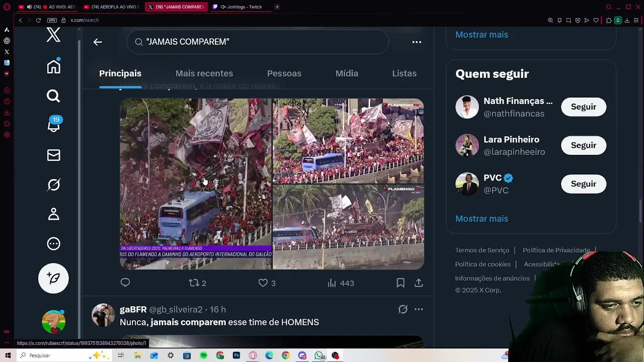Viewport: 644px width, 362px height.
Task: Click Mostrar mais at top right panel
Action: pyautogui.click(x=481, y=35)
